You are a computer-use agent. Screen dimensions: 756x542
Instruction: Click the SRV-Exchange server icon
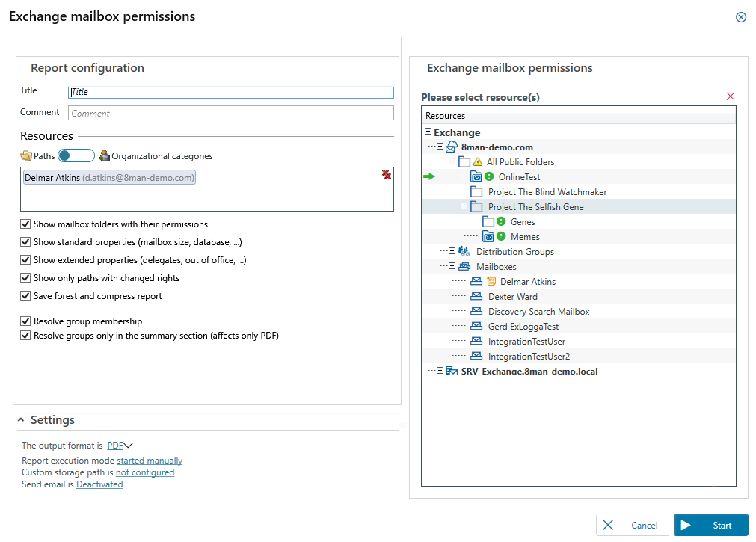pyautogui.click(x=452, y=372)
